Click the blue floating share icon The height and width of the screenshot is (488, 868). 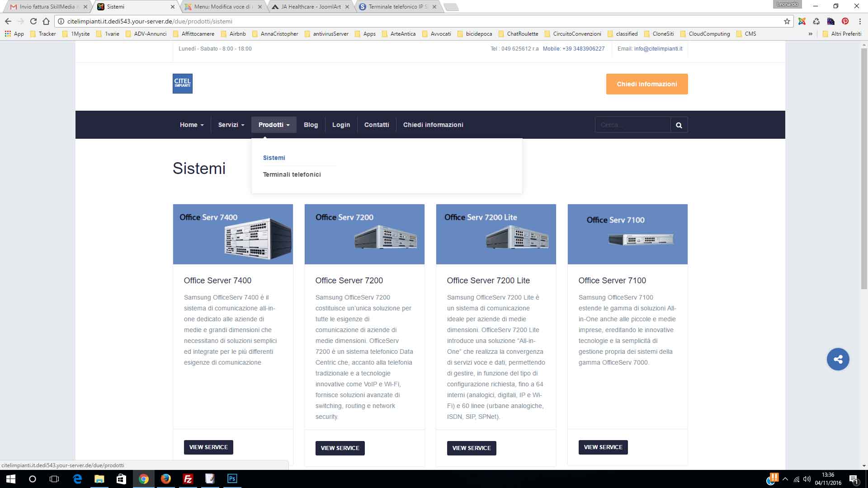click(838, 359)
